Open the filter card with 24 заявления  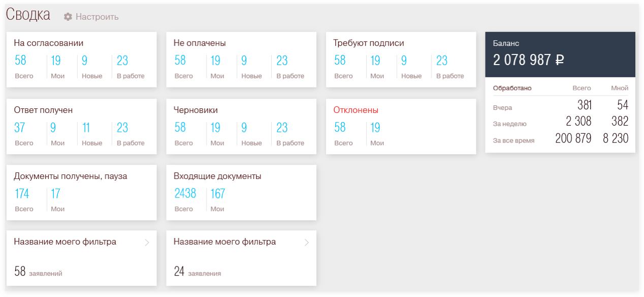(x=241, y=258)
